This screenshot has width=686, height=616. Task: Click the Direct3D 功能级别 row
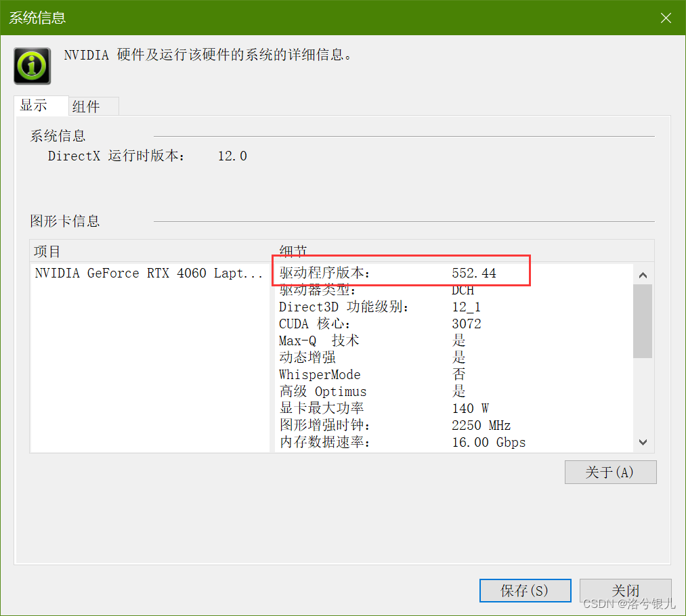point(455,307)
